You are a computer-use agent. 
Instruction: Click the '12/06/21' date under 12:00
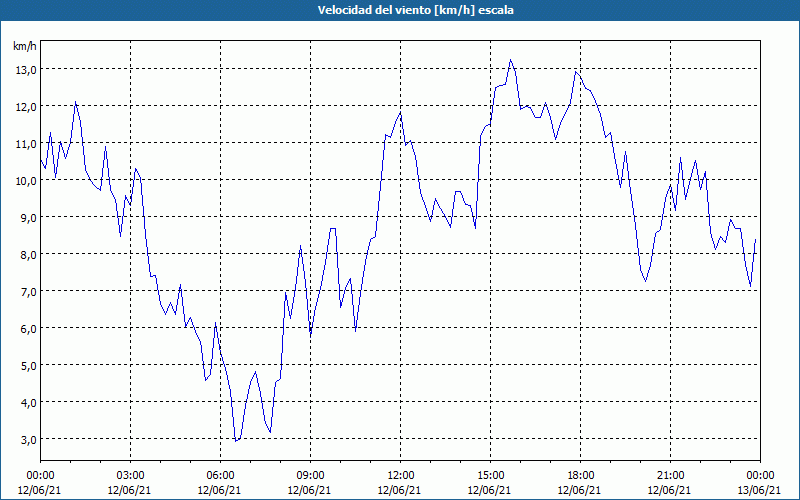point(399,490)
